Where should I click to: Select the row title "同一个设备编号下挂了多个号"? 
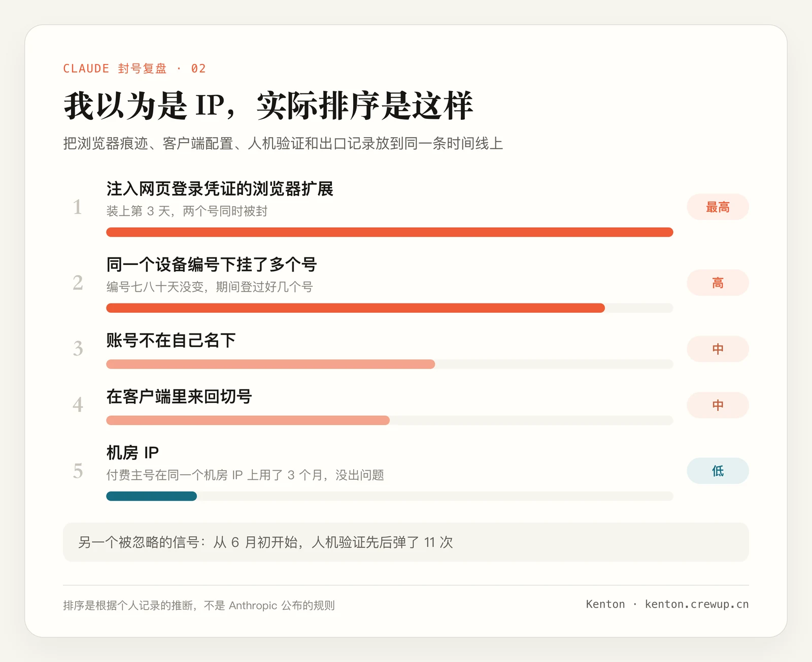212,264
